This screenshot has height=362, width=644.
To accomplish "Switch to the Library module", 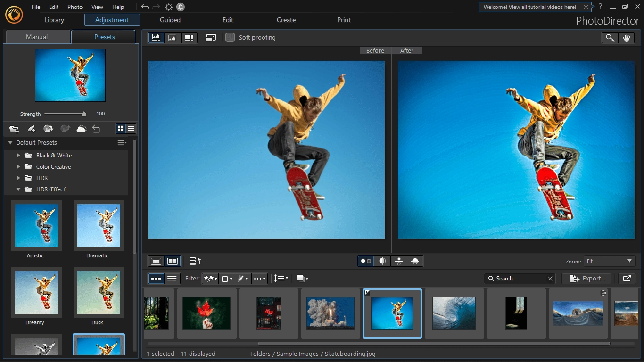I will click(x=54, y=20).
